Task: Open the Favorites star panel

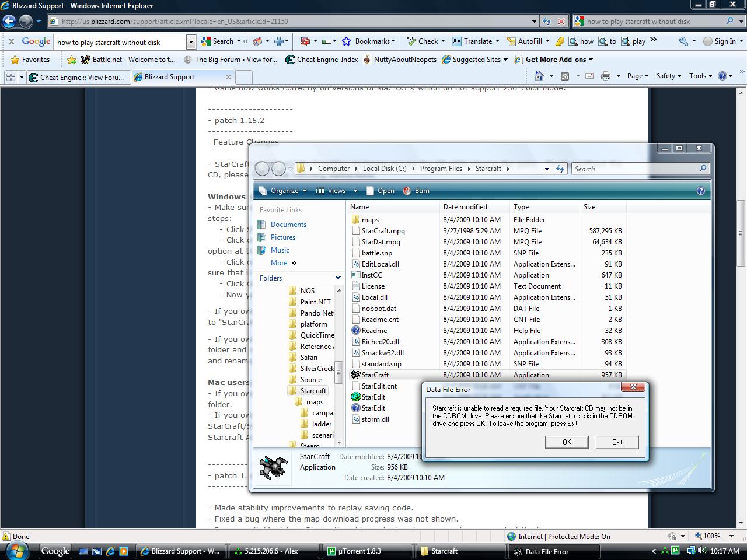Action: point(30,60)
